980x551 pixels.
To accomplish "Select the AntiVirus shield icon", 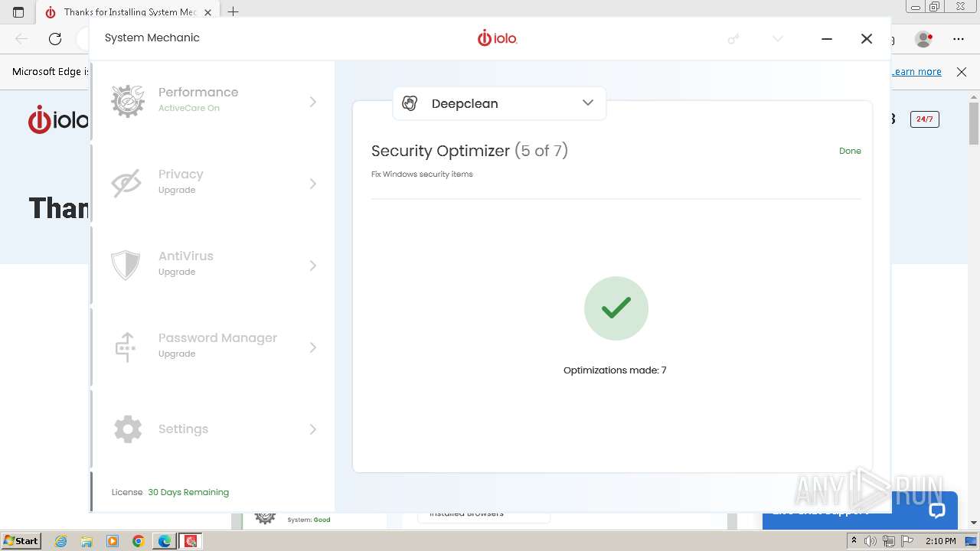I will [x=126, y=265].
